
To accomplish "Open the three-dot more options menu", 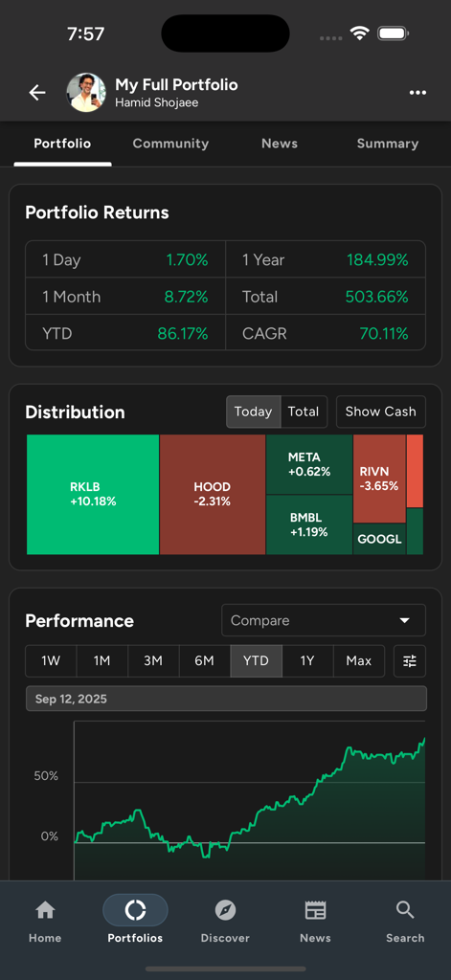I will (x=417, y=93).
